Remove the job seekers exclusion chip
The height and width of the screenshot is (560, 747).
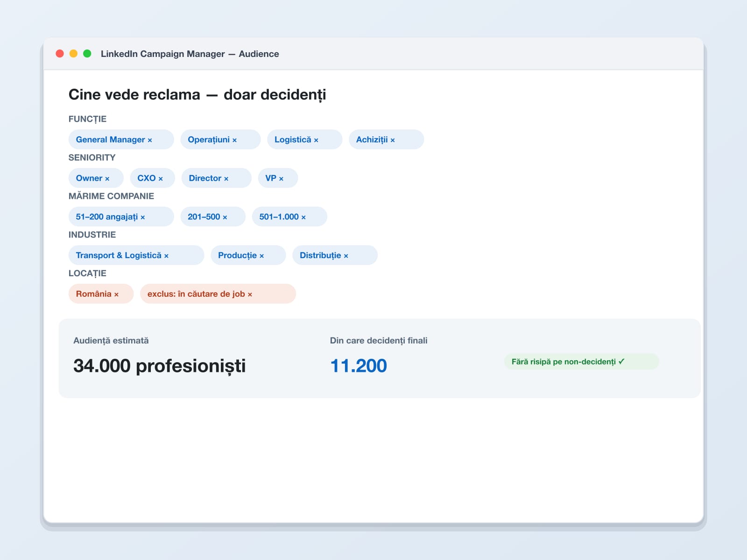[x=250, y=294]
